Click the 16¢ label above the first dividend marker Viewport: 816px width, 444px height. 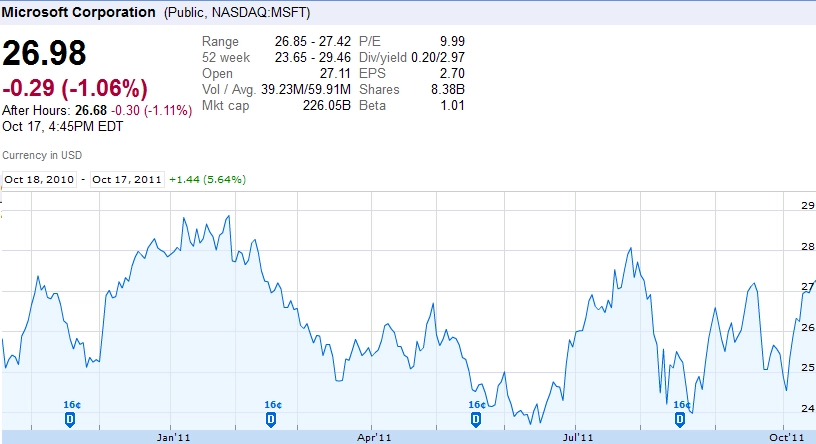[72, 404]
